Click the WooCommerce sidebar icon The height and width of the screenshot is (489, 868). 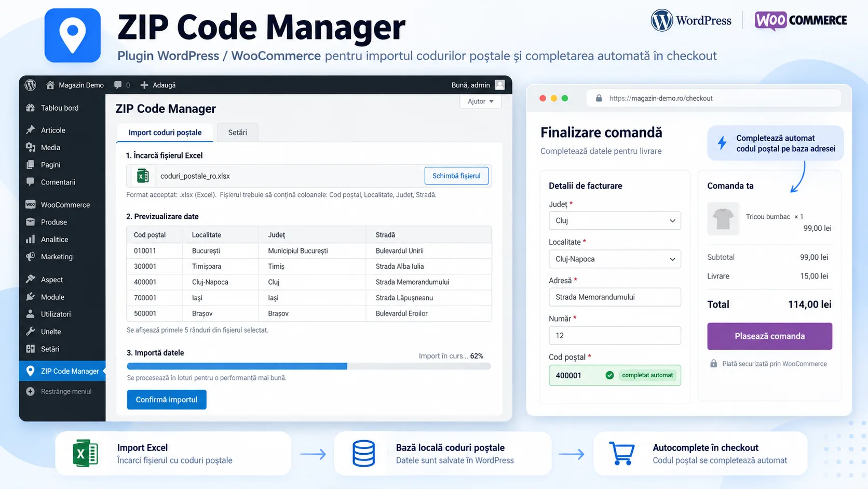[31, 205]
